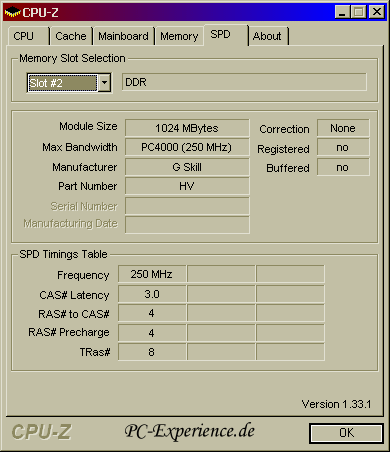Minimize the CPU-Z window
This screenshot has width=390, height=452.
point(342,12)
